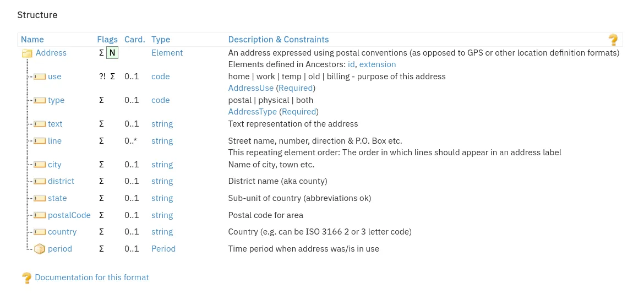Screen dimensions: 644x294
Task: Click the Flags column header
Action: tap(107, 40)
